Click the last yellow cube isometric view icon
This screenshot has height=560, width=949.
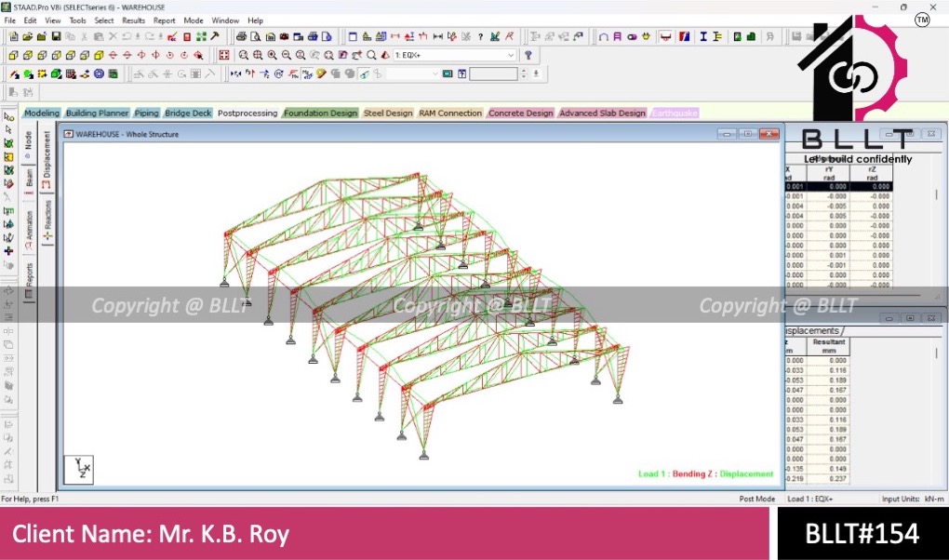[99, 55]
